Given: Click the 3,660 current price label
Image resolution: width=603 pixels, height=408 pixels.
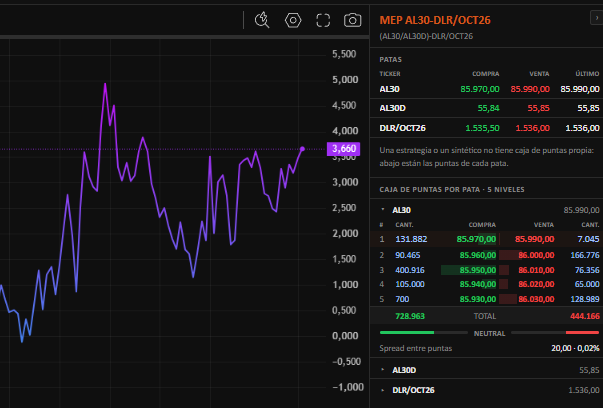Looking at the screenshot, I should [343, 149].
